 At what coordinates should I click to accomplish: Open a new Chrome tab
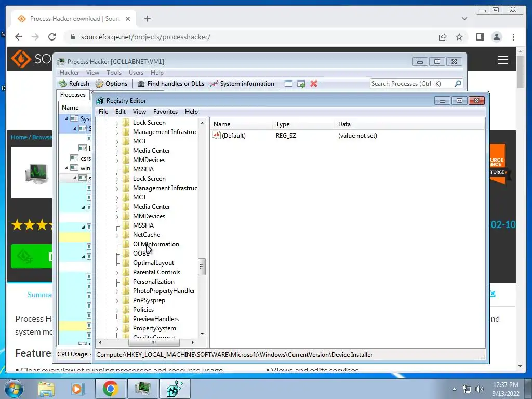(x=147, y=19)
